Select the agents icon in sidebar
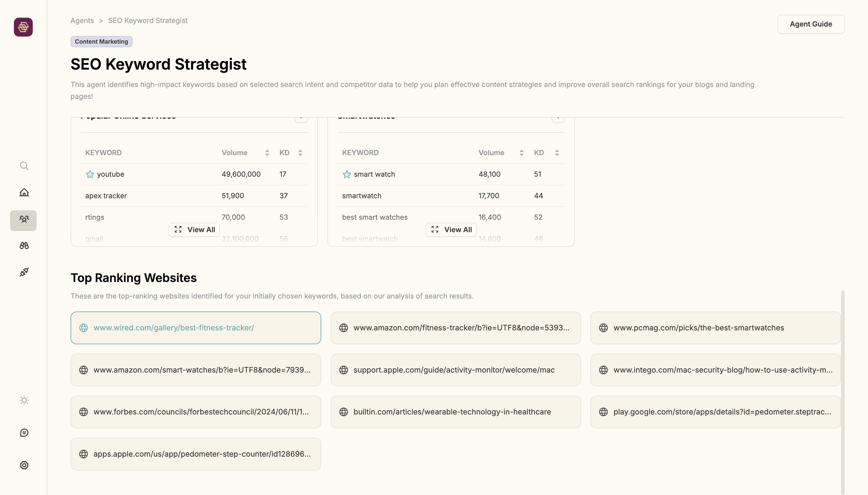This screenshot has height=495, width=868. coord(24,220)
